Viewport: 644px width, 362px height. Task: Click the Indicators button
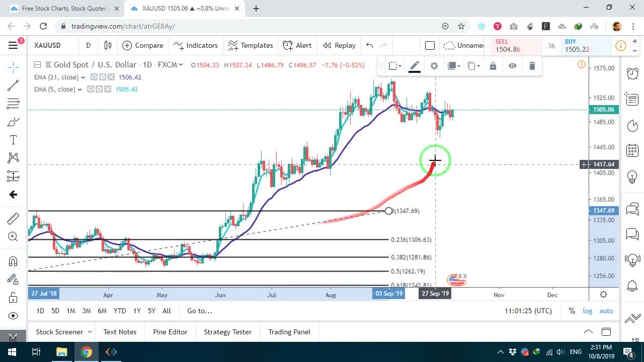[195, 45]
